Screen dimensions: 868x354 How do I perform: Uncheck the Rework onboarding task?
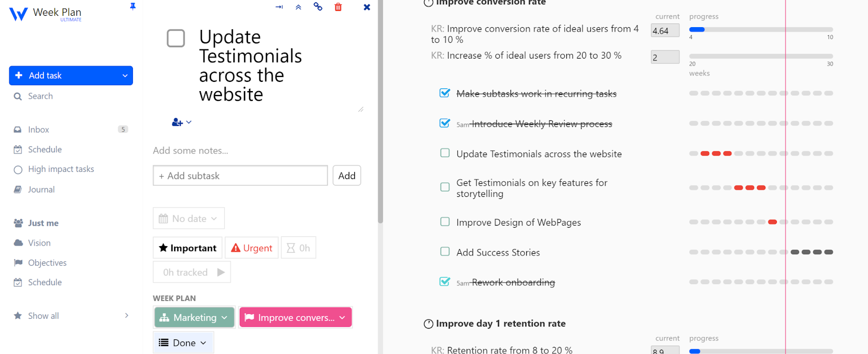point(445,281)
